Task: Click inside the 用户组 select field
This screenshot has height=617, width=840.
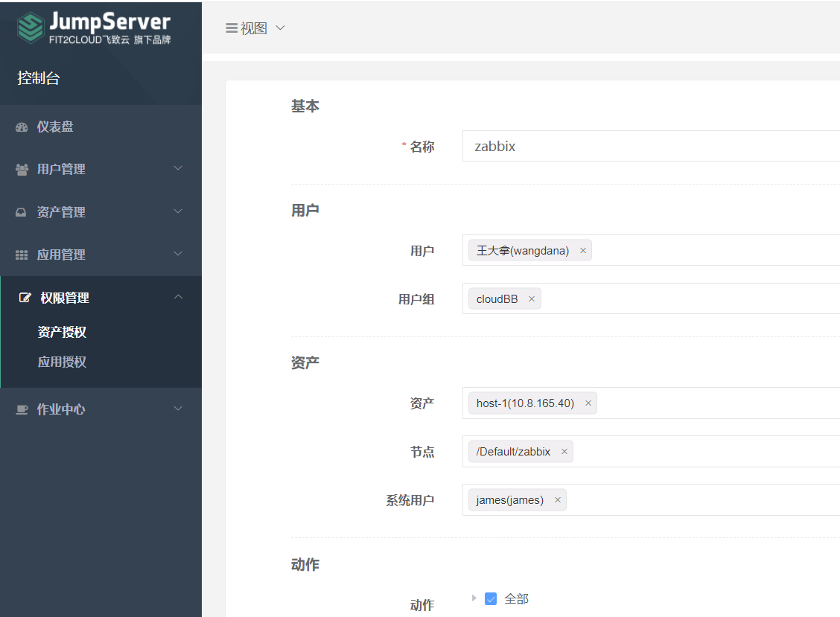Action: pyautogui.click(x=651, y=298)
